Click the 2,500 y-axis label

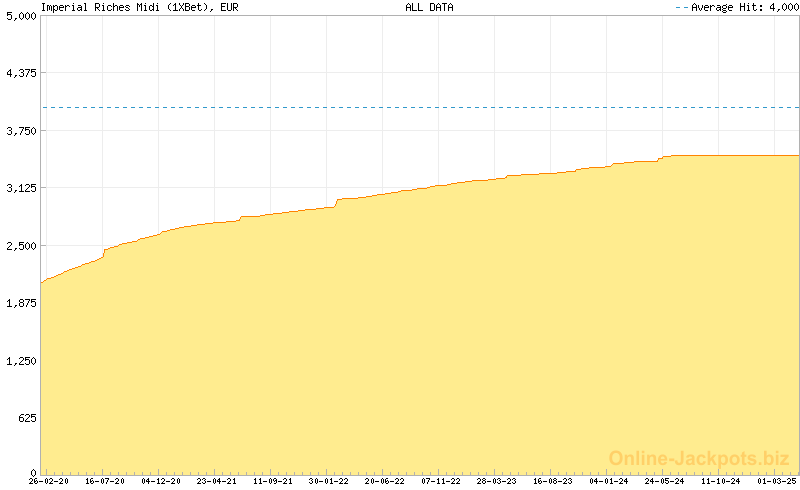pyautogui.click(x=21, y=246)
